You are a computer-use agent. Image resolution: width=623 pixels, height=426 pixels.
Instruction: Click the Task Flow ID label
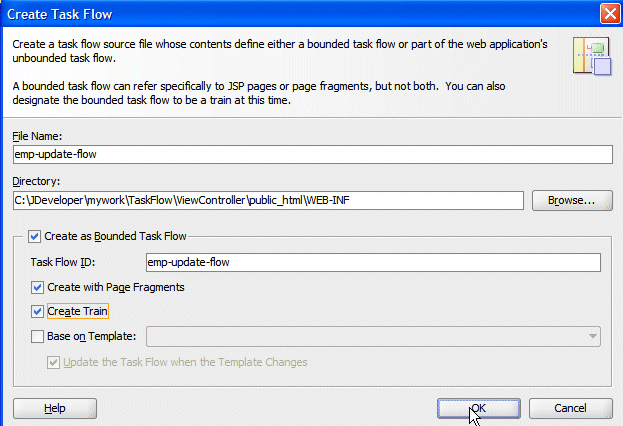(x=63, y=262)
